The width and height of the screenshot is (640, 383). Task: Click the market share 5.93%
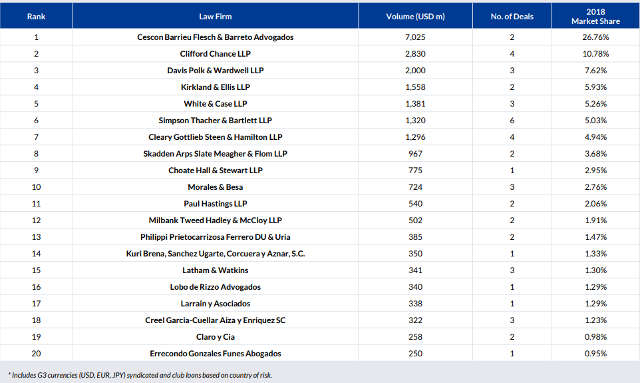[596, 87]
